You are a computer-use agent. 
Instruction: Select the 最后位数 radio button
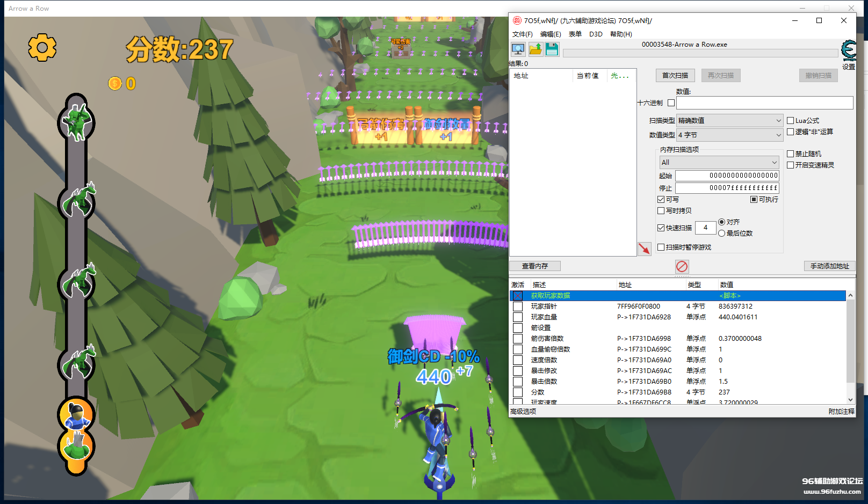pos(722,233)
